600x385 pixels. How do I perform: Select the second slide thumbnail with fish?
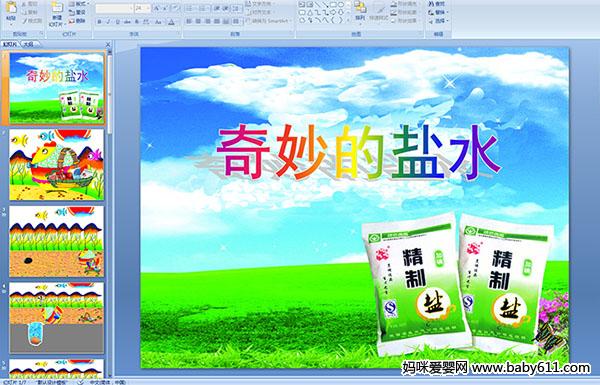click(x=56, y=165)
